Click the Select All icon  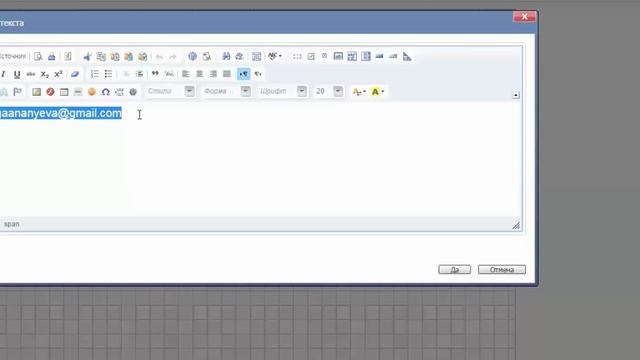(256, 56)
